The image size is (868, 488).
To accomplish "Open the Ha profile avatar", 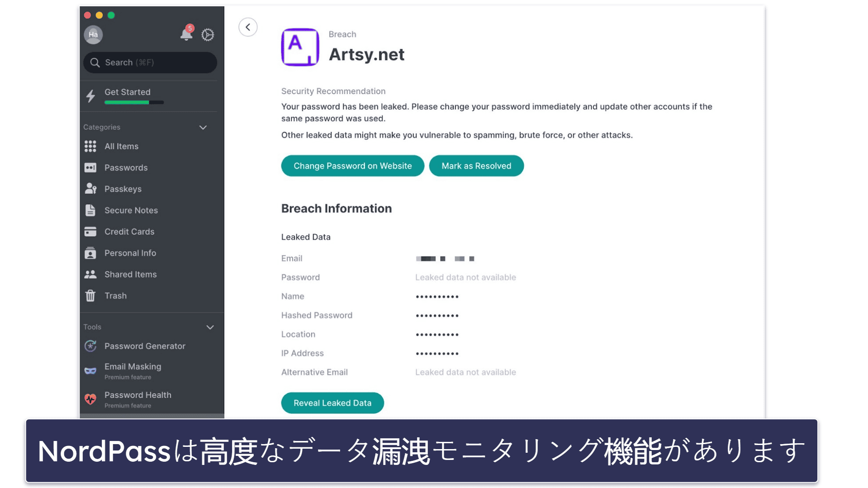I will (93, 35).
